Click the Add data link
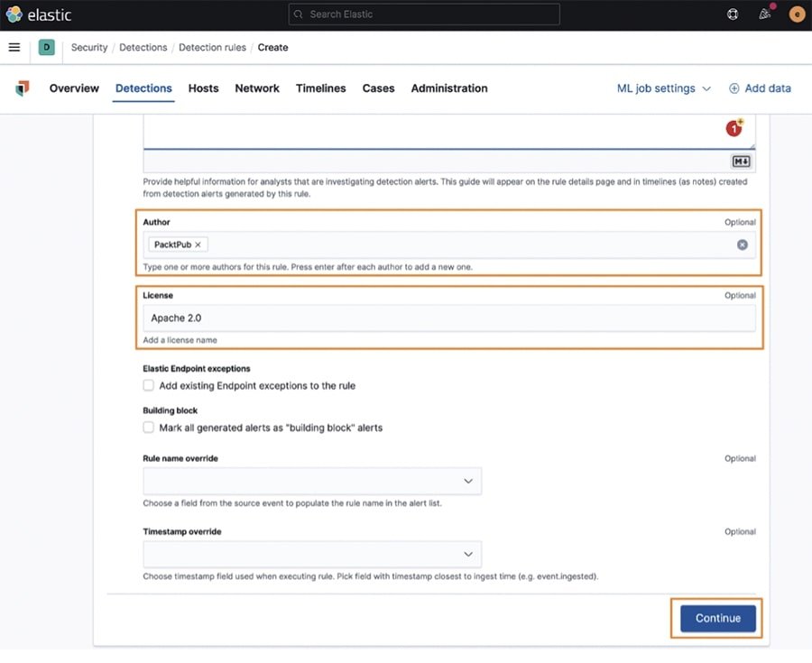 (x=760, y=88)
